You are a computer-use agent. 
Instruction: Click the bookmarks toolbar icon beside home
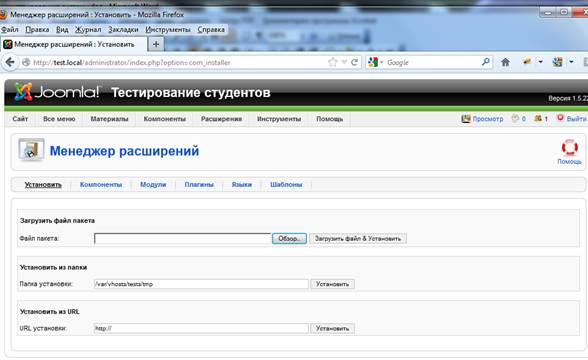(527, 62)
